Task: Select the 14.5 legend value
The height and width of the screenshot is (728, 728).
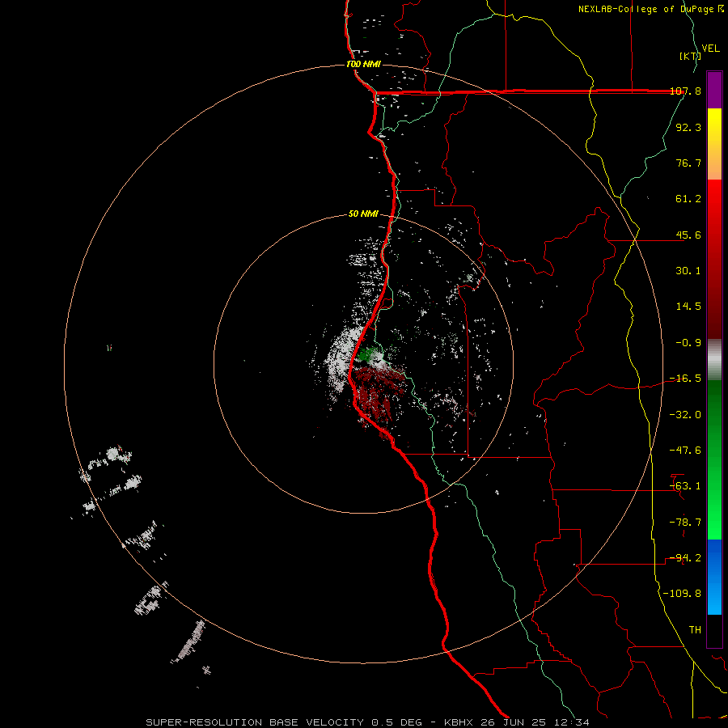Action: coord(688,307)
